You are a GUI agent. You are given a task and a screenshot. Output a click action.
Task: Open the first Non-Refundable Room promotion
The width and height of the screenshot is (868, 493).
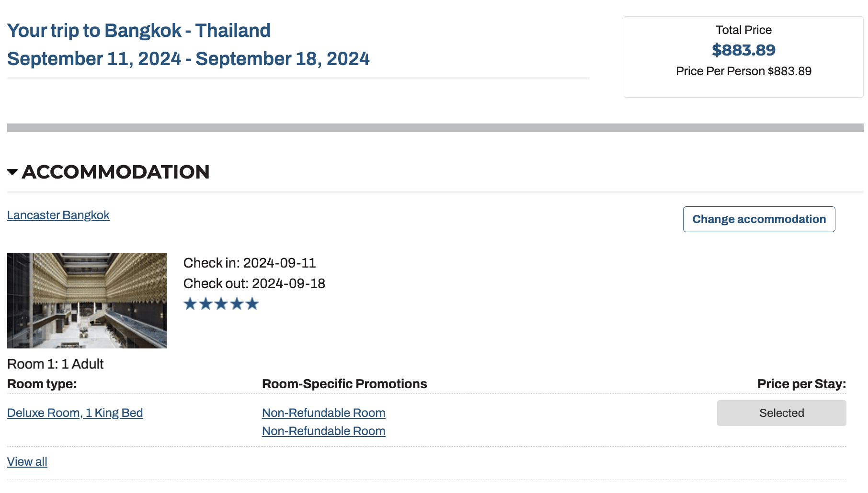coord(323,413)
